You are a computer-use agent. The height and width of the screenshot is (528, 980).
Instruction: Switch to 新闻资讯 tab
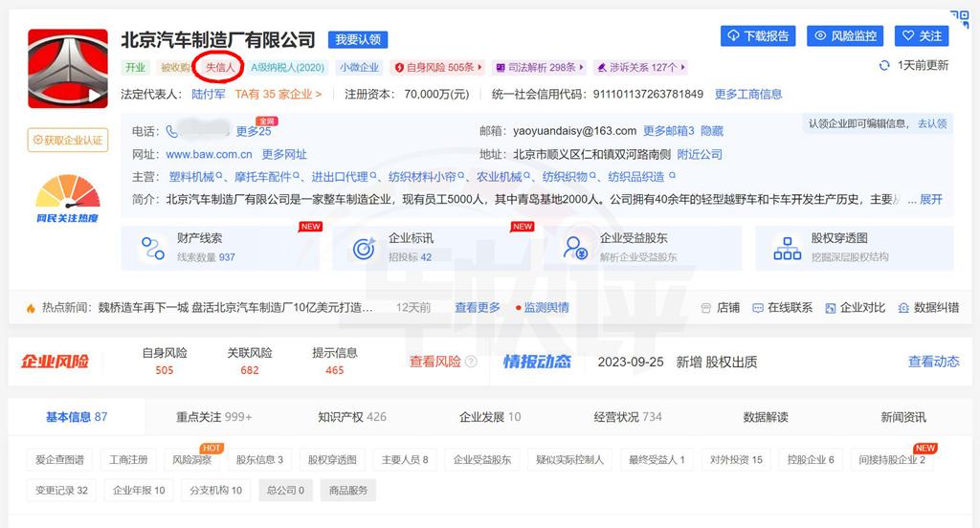903,417
